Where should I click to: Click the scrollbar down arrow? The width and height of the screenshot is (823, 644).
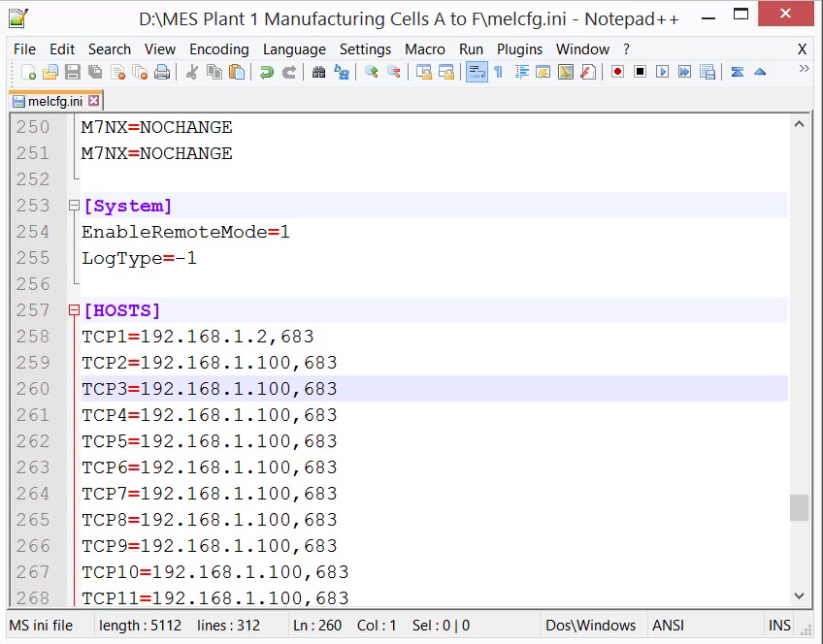pyautogui.click(x=799, y=596)
